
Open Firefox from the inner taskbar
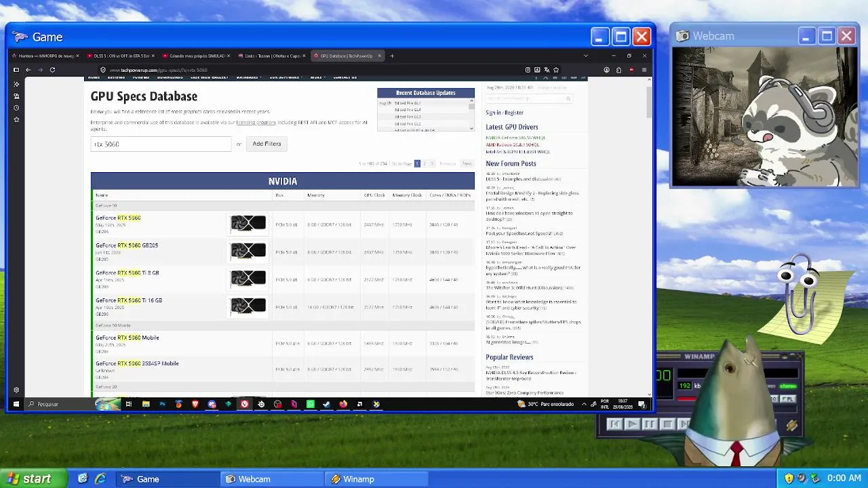pos(343,404)
